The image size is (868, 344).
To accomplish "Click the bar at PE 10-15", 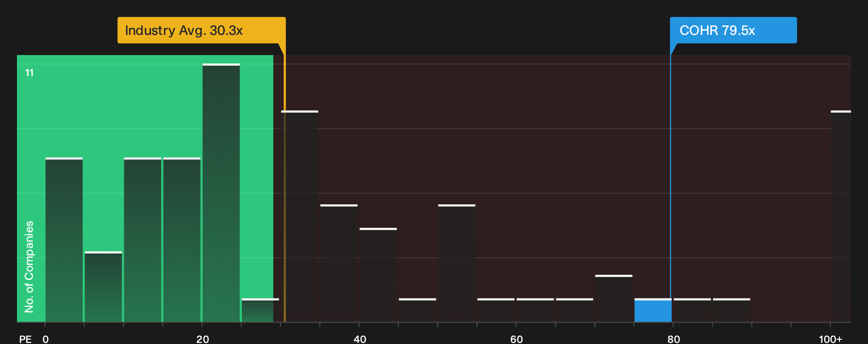I will point(142,240).
